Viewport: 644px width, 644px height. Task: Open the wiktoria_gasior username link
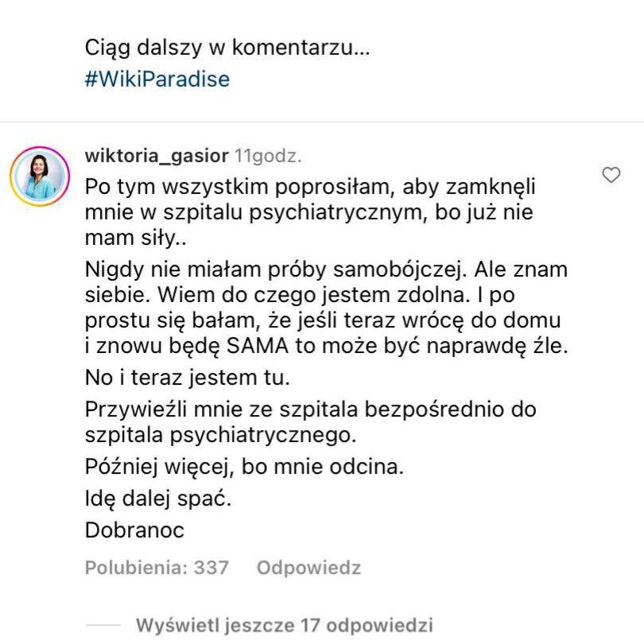click(157, 155)
